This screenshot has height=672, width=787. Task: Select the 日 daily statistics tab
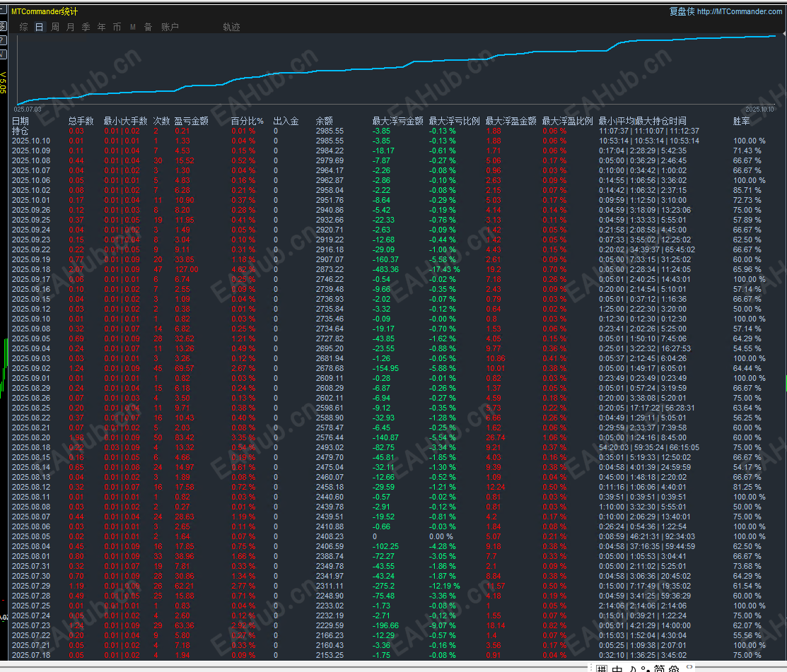[40, 27]
